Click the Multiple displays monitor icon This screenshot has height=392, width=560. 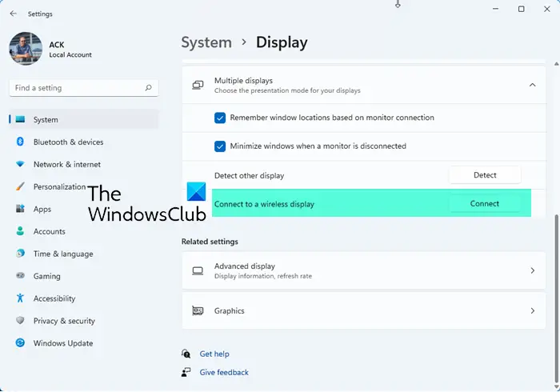pyautogui.click(x=198, y=85)
